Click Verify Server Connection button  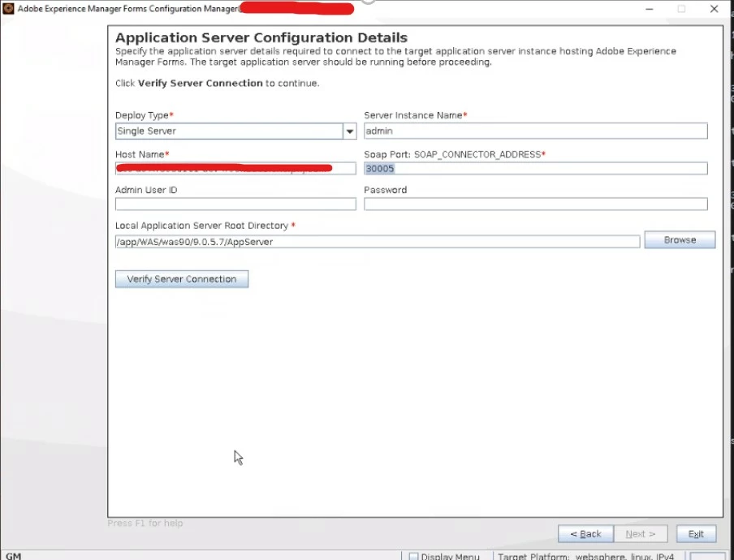(182, 279)
